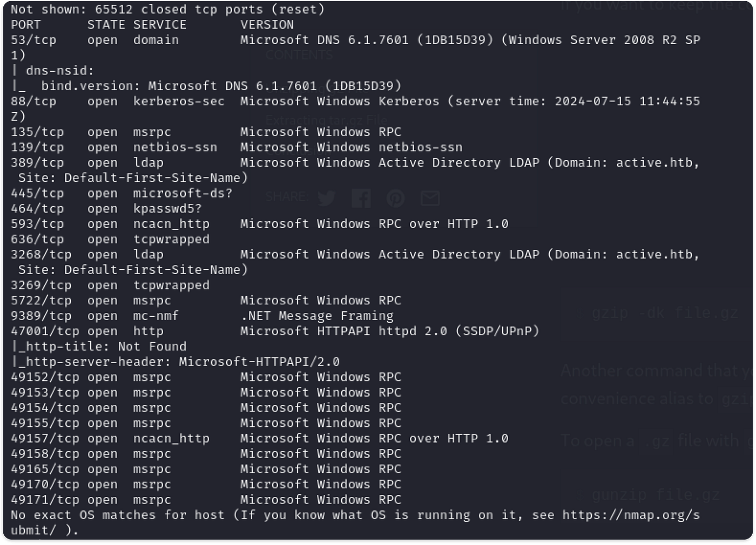This screenshot has height=545, width=756.
Task: Click the 'No exact OS matches' message
Action: (x=355, y=523)
